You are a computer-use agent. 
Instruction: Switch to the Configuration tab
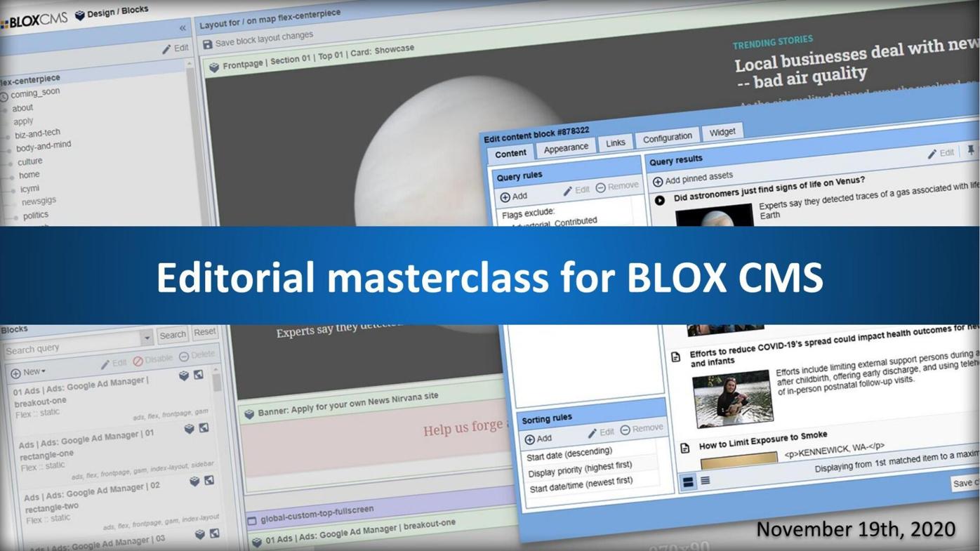(x=667, y=138)
